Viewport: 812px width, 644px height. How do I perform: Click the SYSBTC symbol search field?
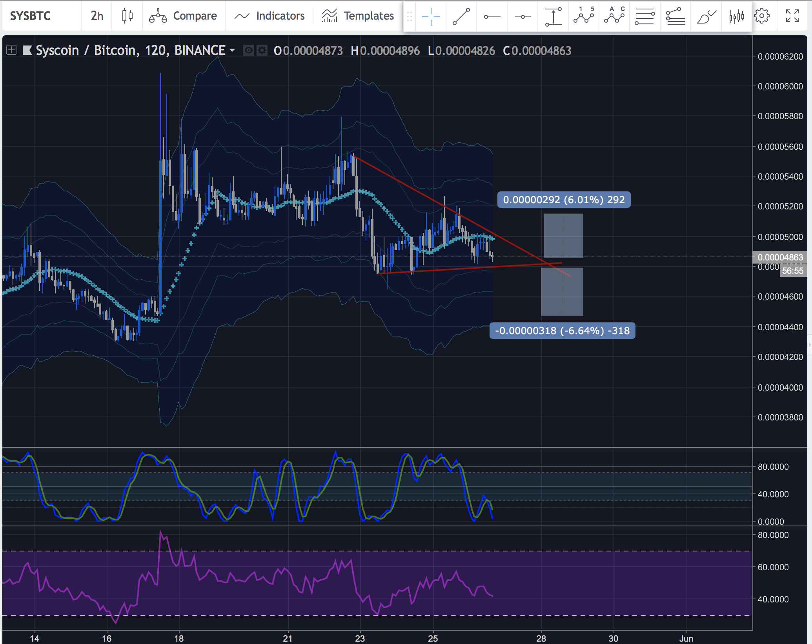31,16
